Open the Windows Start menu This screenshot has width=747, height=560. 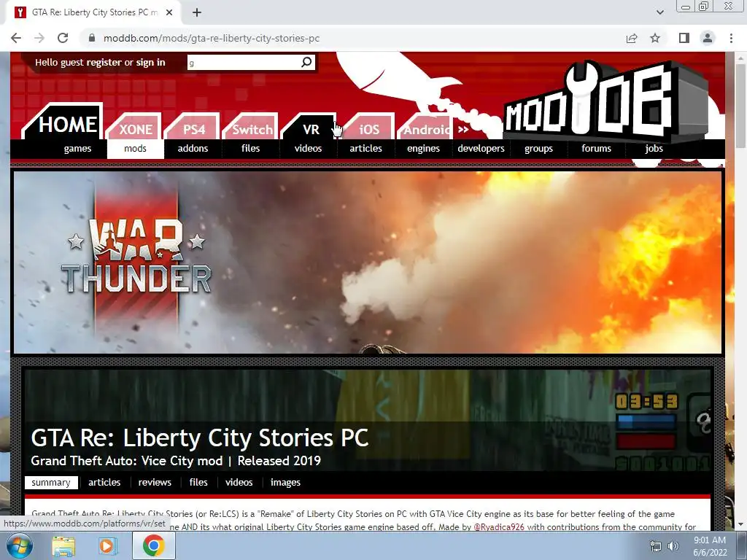click(x=20, y=545)
